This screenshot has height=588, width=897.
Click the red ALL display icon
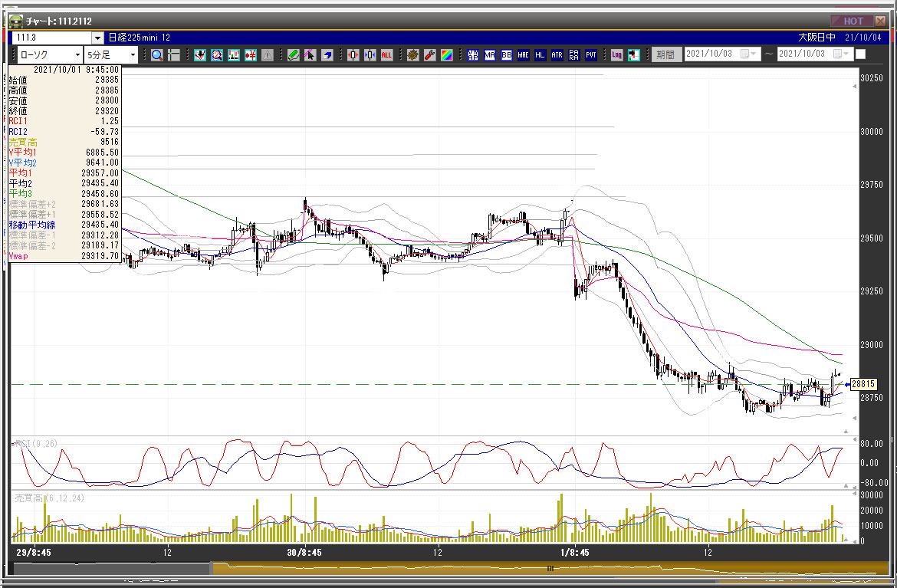tap(386, 55)
